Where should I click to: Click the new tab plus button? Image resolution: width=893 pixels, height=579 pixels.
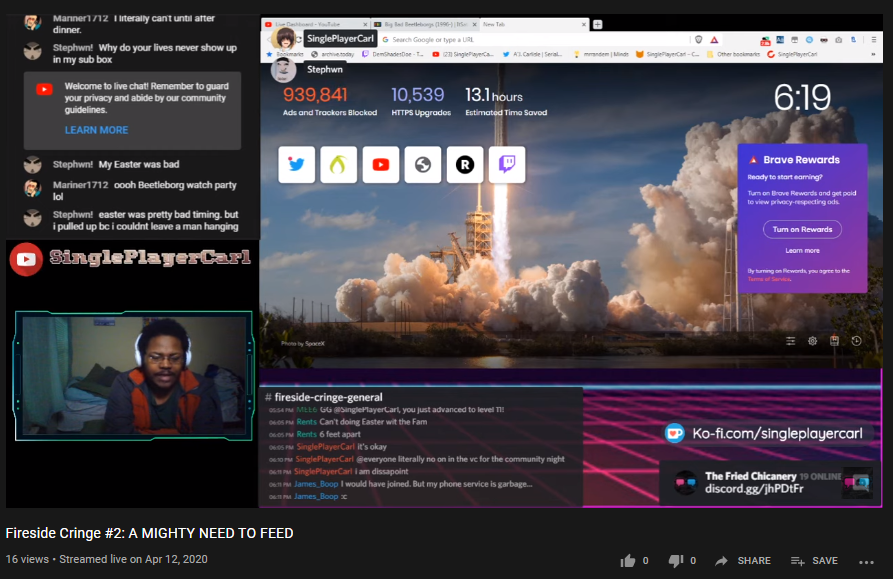(597, 24)
